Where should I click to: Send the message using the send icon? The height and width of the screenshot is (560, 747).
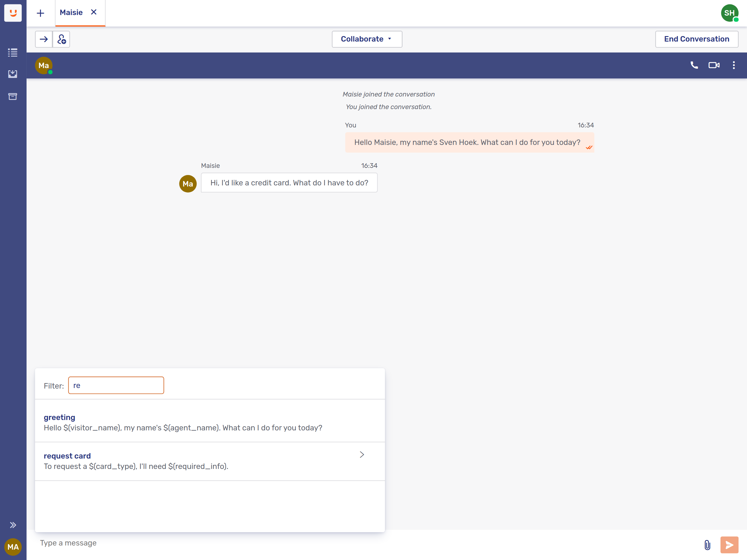coord(729,545)
